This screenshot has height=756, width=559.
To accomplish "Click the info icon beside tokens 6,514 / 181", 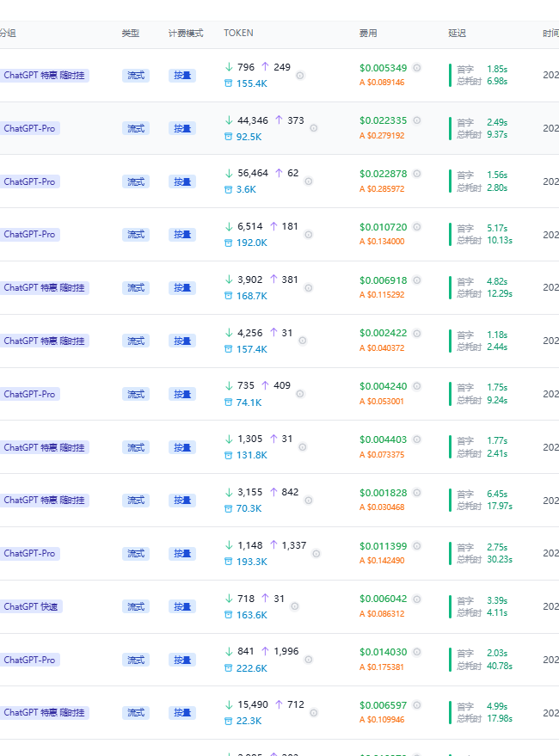I will coord(309,235).
